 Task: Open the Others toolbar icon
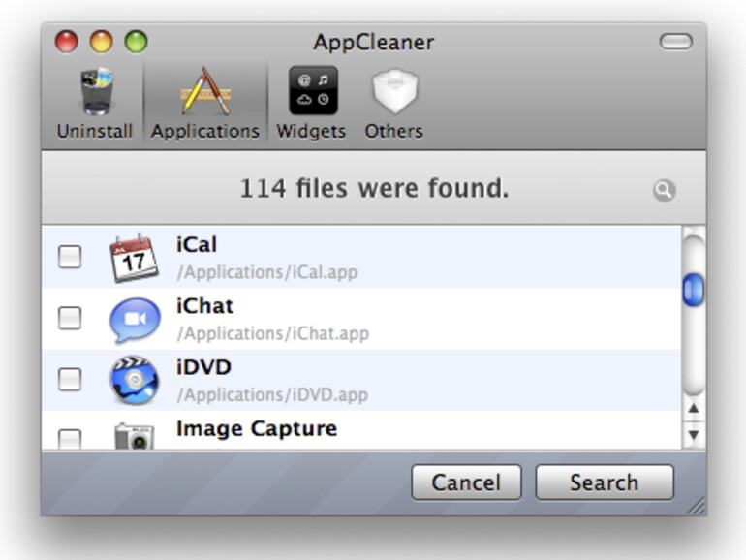pyautogui.click(x=393, y=92)
